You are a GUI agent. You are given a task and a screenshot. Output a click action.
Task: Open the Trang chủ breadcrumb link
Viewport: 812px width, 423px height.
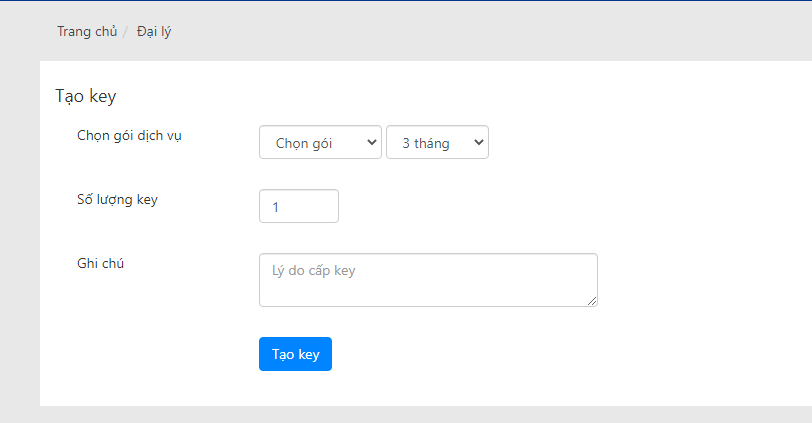pos(87,32)
